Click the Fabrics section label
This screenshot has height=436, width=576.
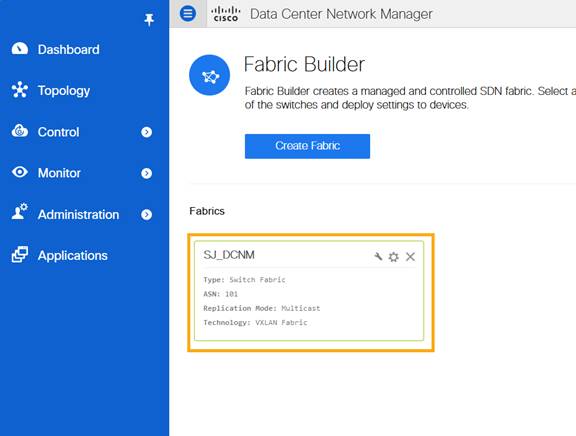click(x=207, y=211)
